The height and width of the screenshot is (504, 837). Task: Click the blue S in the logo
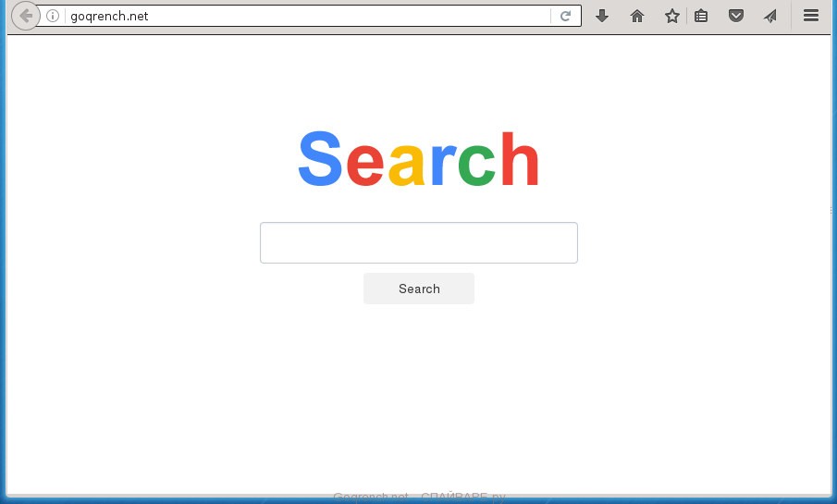point(320,158)
